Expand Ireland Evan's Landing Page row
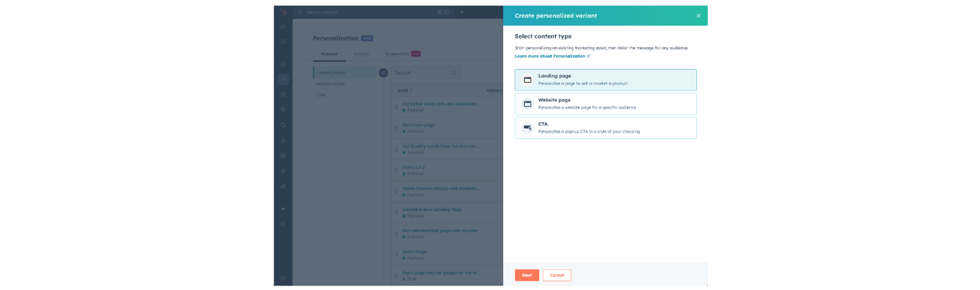 pyautogui.click(x=396, y=212)
